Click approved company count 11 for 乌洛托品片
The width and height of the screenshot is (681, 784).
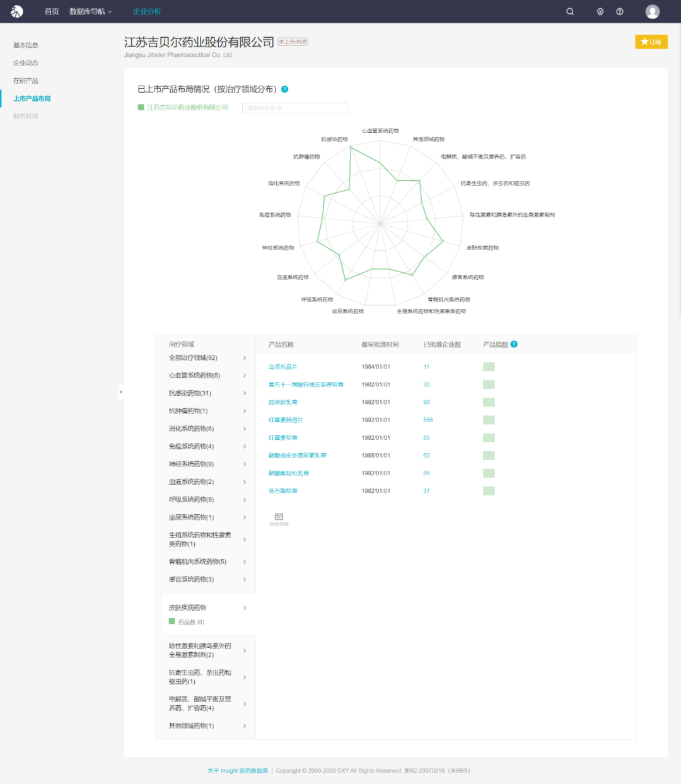coord(426,367)
